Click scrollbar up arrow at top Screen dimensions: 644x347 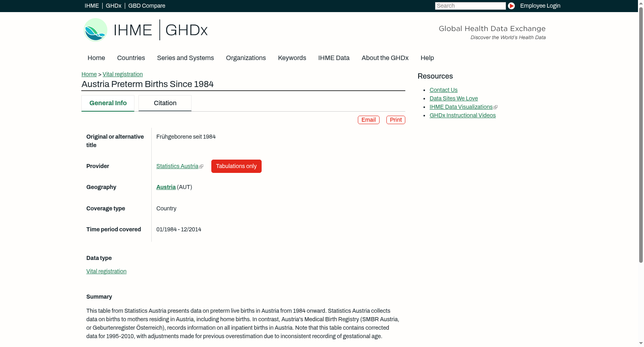(641, 3)
